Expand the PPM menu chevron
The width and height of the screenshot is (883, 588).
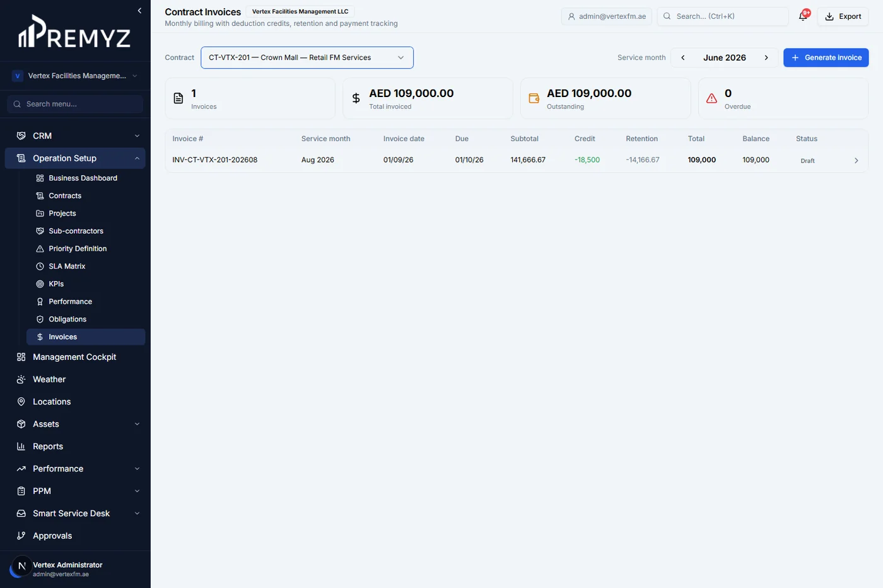click(137, 491)
